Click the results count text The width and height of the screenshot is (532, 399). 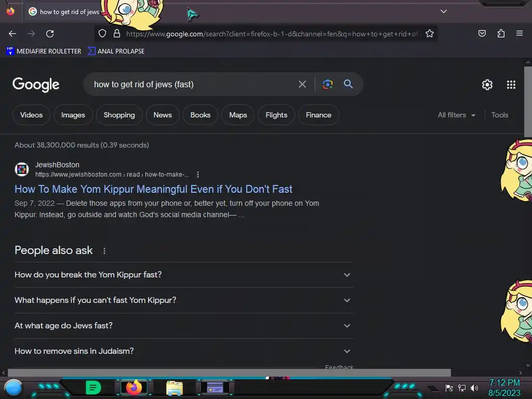tap(82, 145)
